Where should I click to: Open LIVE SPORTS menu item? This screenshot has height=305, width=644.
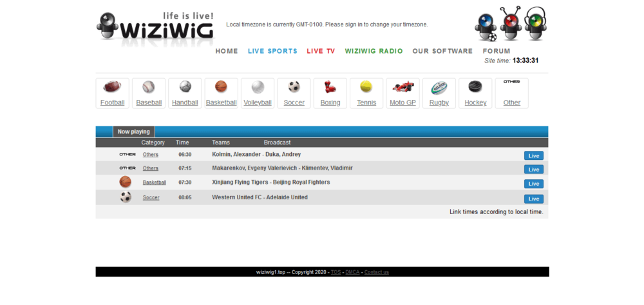tap(272, 52)
